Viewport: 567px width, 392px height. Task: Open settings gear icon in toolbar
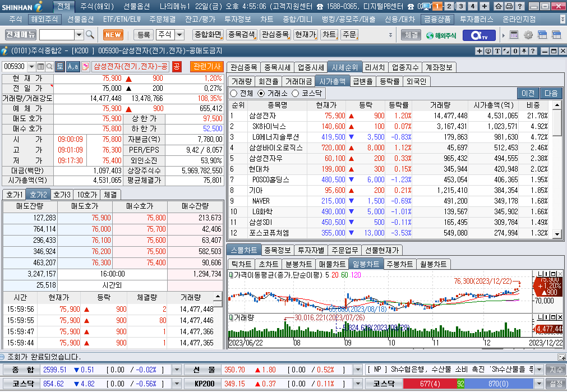(528, 35)
